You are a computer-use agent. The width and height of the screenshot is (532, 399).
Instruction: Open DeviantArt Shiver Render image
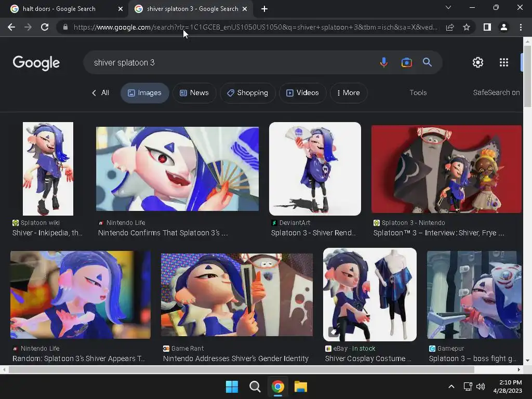click(315, 169)
